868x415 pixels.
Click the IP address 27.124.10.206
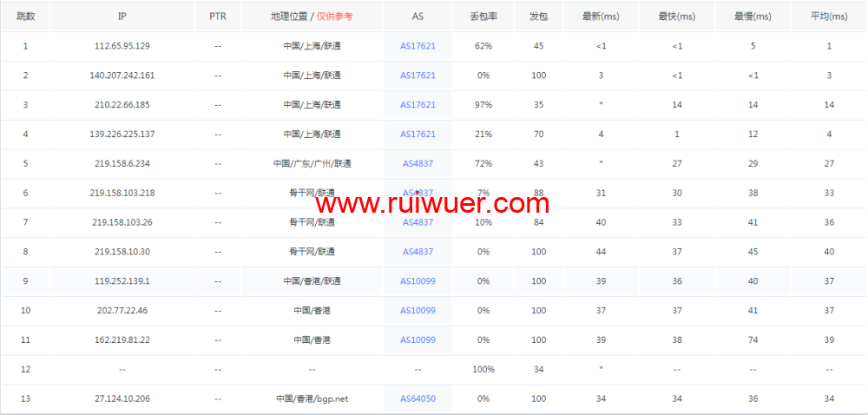tap(122, 399)
